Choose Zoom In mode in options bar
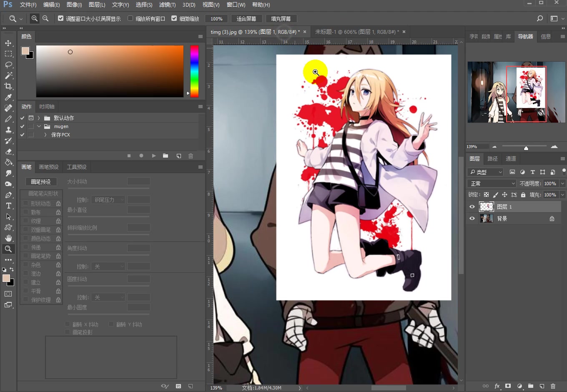Image resolution: width=567 pixels, height=392 pixels. (35, 18)
